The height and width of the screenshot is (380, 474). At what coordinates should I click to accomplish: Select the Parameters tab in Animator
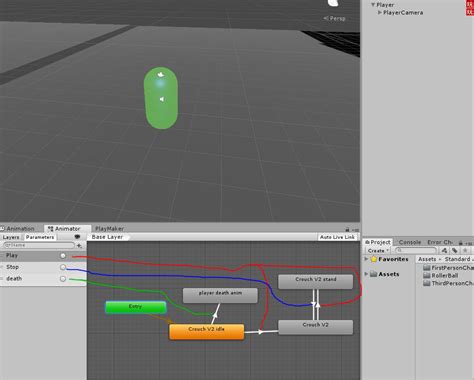click(x=40, y=237)
